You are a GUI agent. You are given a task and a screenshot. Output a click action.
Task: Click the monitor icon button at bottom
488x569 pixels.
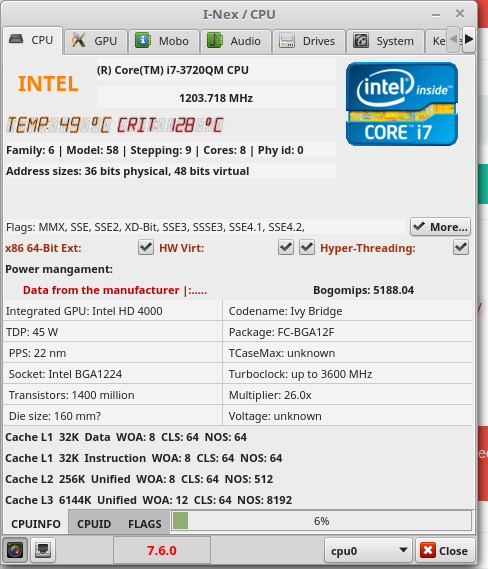43,550
